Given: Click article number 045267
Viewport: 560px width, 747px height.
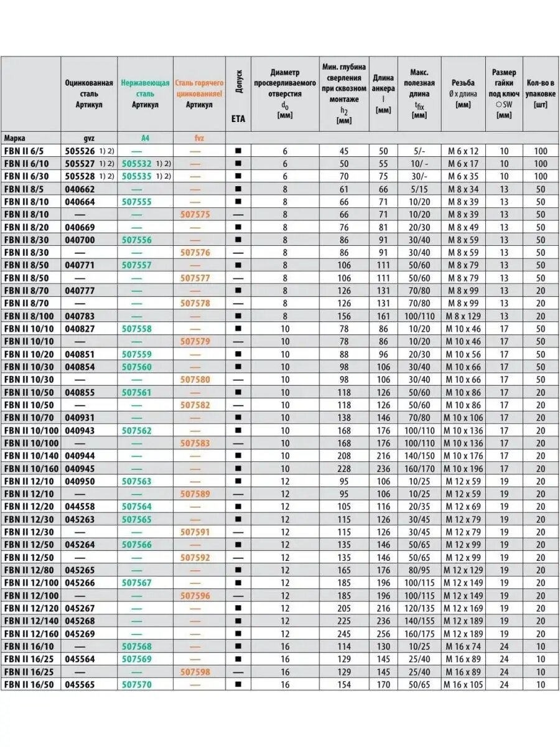Looking at the screenshot, I should 80,608.
